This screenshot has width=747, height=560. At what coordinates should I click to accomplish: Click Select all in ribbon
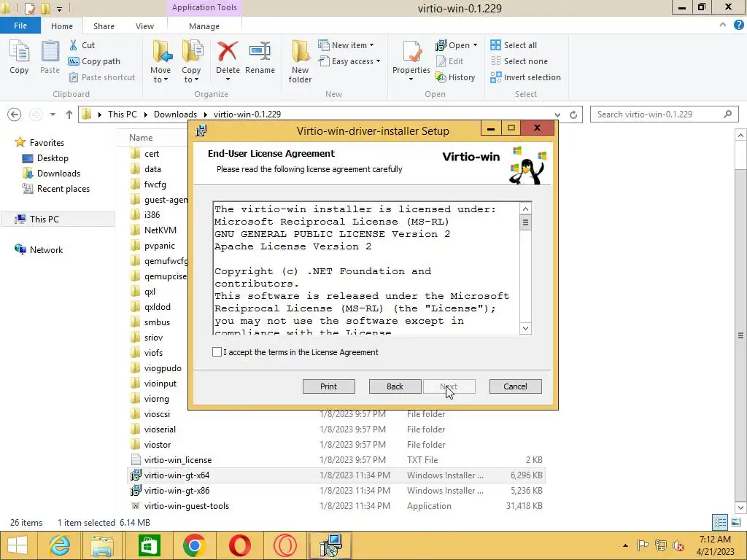coord(514,45)
